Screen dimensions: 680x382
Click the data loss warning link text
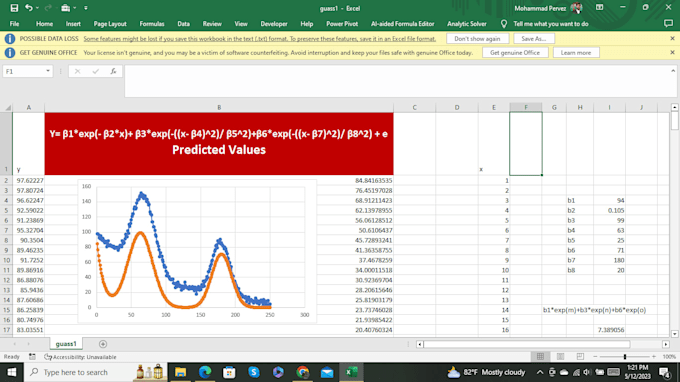259,39
